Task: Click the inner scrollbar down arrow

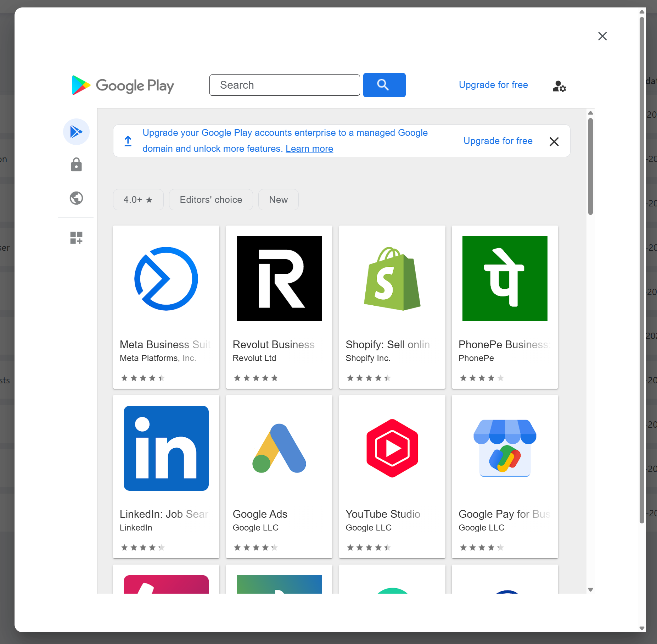Action: [x=590, y=590]
